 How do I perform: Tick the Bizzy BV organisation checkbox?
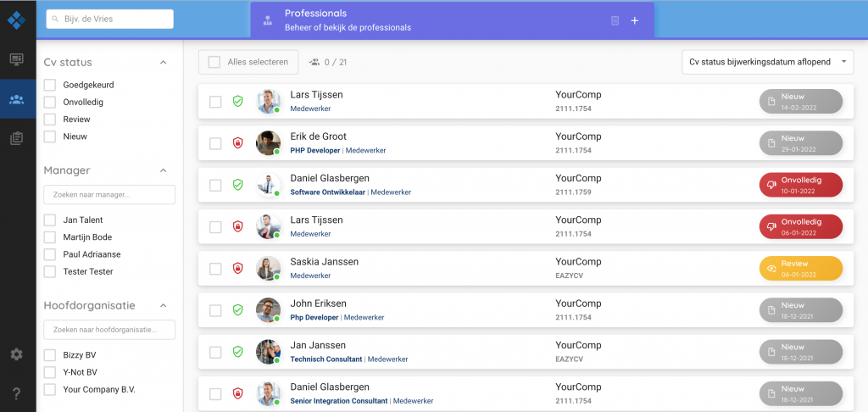(x=50, y=355)
